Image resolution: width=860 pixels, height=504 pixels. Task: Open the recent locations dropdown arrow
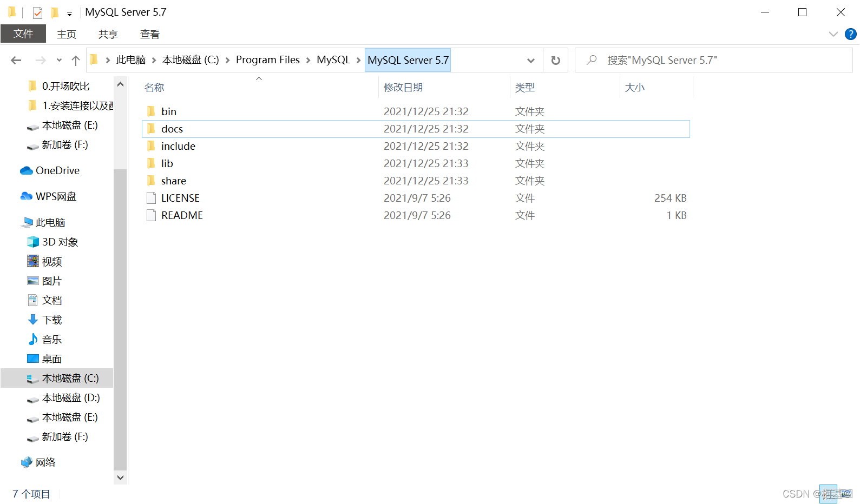click(59, 60)
